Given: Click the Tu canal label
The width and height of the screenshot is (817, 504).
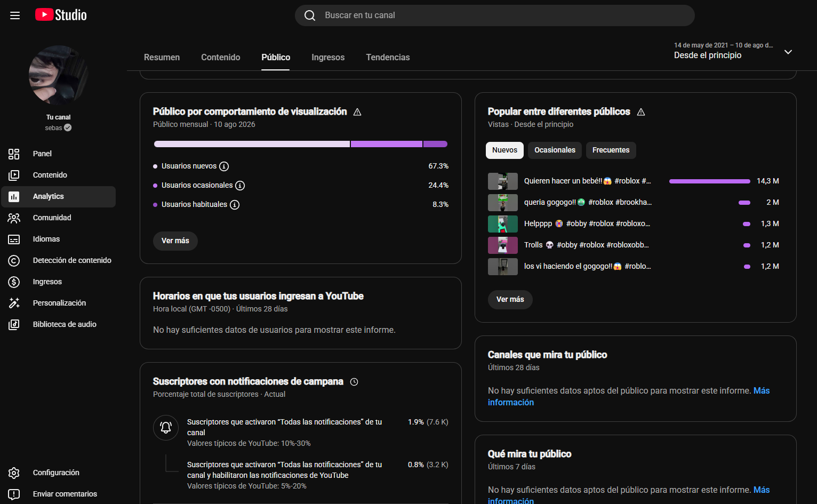Looking at the screenshot, I should pyautogui.click(x=59, y=117).
